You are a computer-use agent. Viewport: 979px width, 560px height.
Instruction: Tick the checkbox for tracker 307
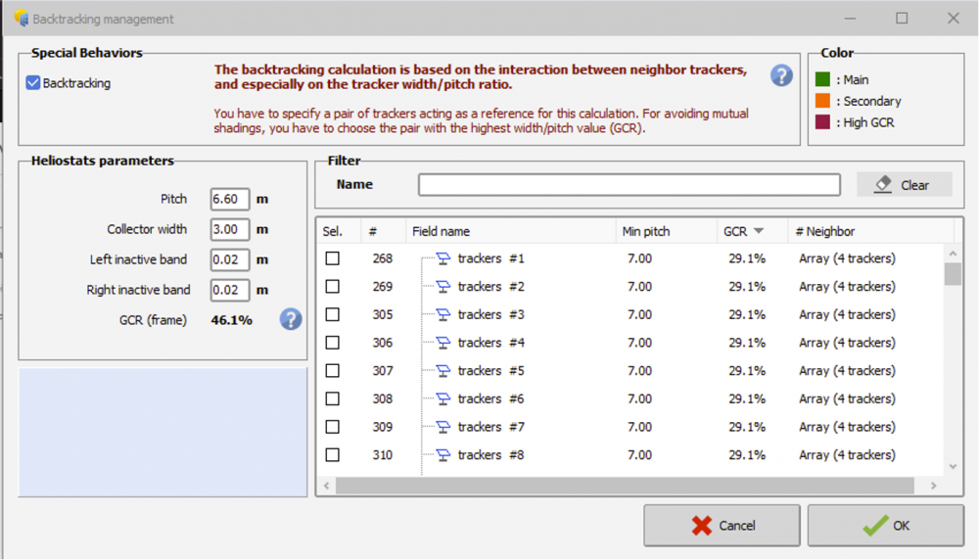(x=333, y=371)
